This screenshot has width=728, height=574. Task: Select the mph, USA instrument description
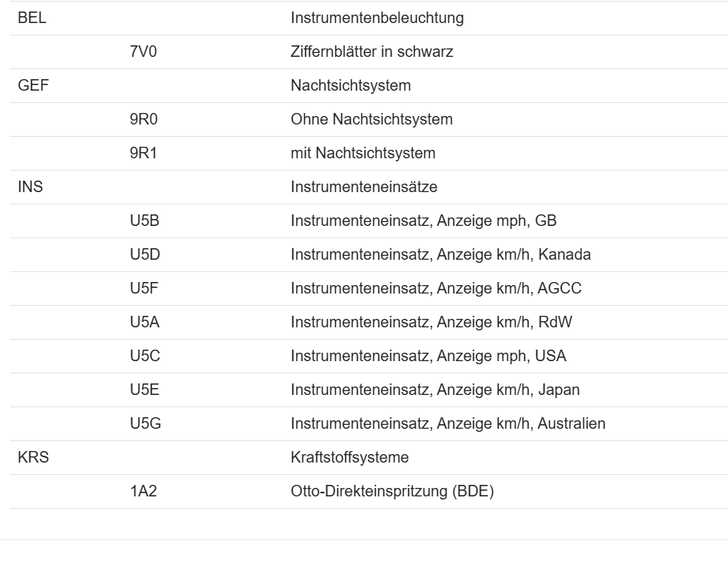click(x=429, y=357)
